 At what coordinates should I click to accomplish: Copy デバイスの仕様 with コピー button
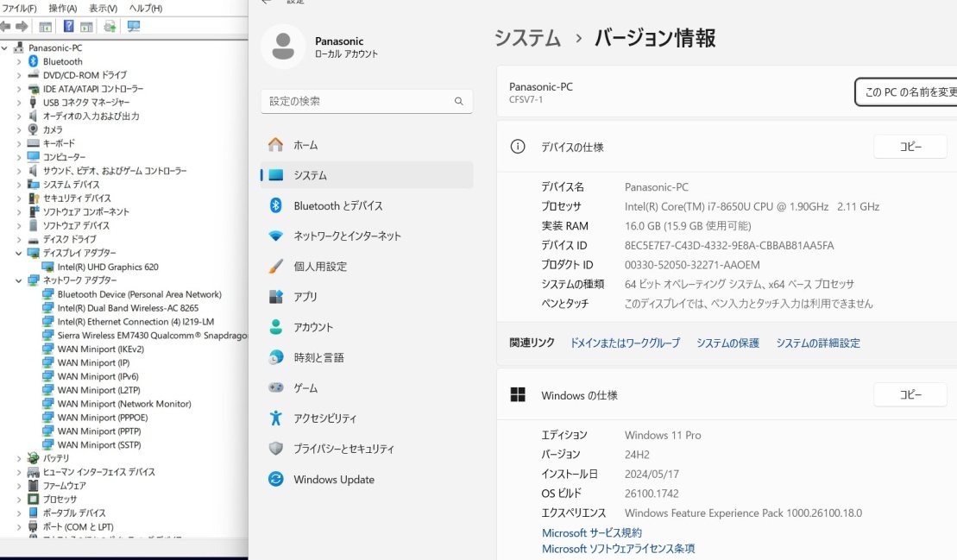pos(910,147)
